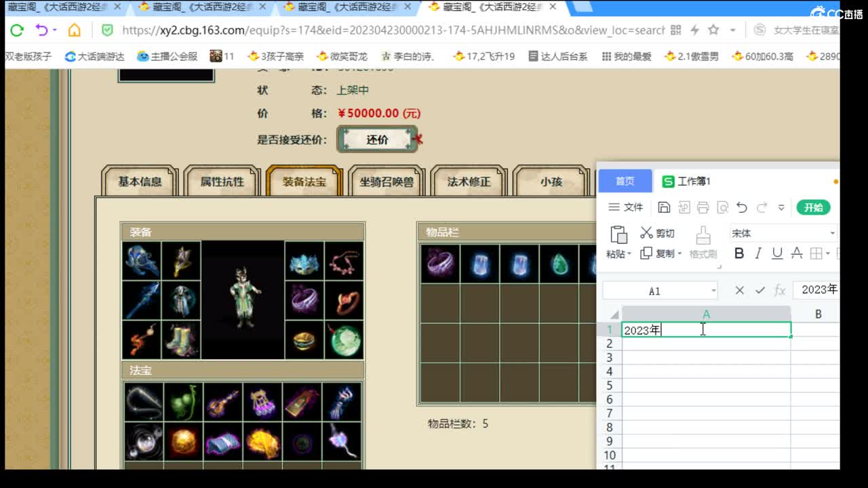The image size is (868, 488).
Task: Click the lute instrument treasure icon
Action: (x=222, y=402)
